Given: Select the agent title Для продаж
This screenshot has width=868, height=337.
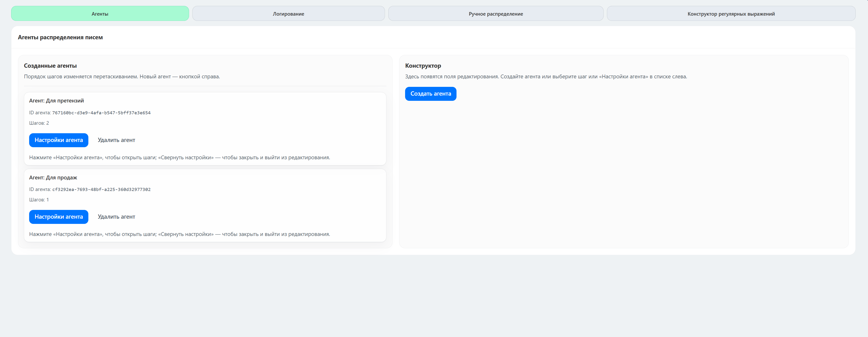Looking at the screenshot, I should (x=53, y=177).
